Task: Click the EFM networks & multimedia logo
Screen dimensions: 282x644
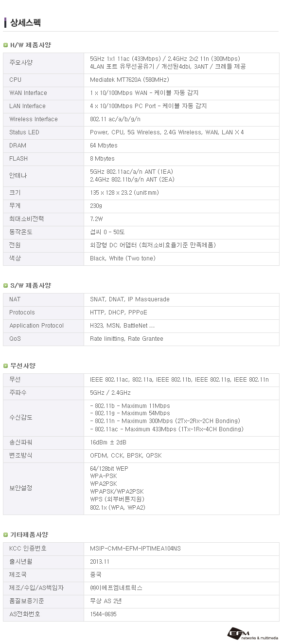Action: (252, 633)
